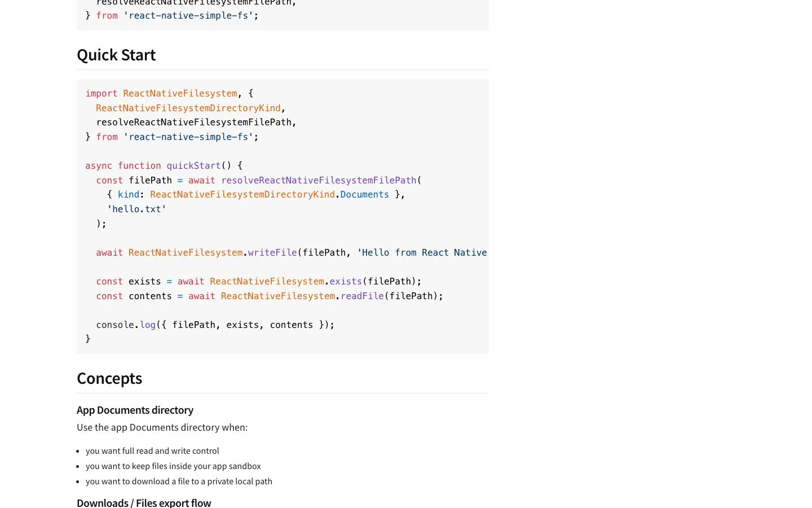Click the sentence "Use the app Documents directory when:"
The image size is (812, 508).
162,427
